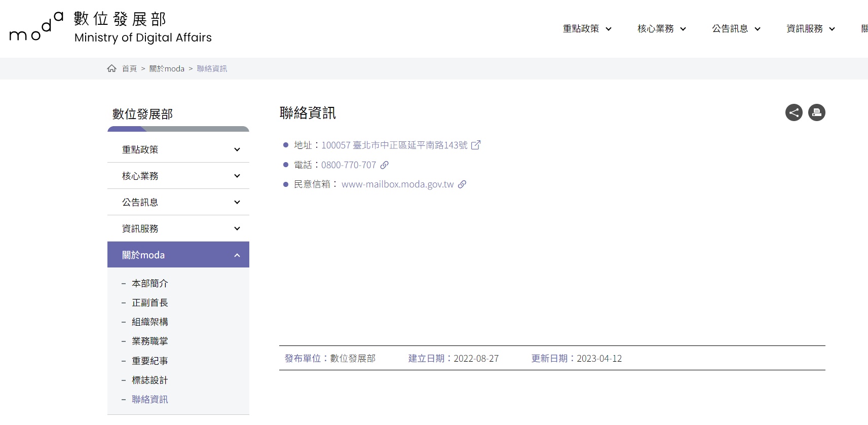Screen dimensions: 868x425
Task: Click chevron beside 資訊服務 in top nav
Action: [x=832, y=29]
